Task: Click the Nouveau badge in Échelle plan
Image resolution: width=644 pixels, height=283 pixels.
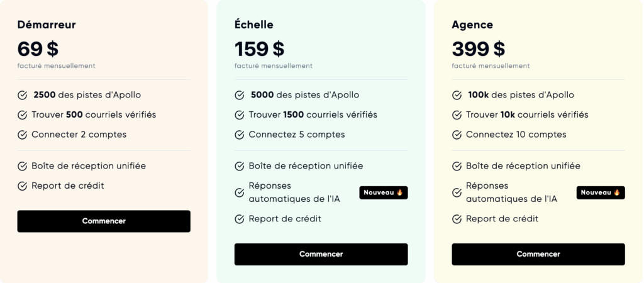Action: click(384, 192)
